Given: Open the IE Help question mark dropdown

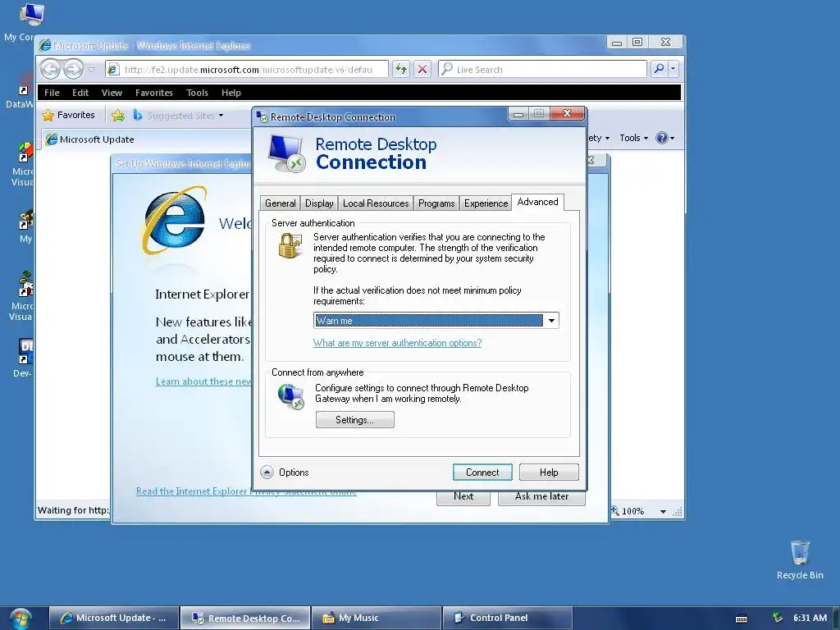Looking at the screenshot, I should (x=664, y=138).
